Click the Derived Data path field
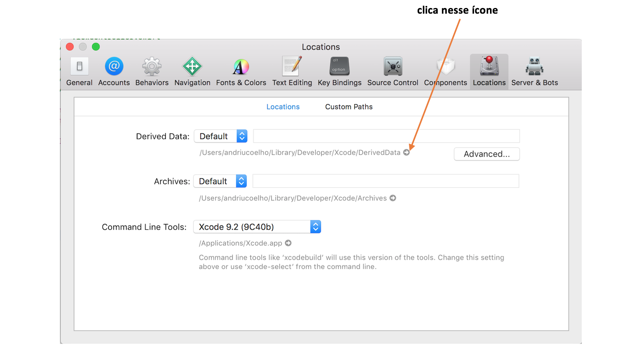 click(386, 136)
